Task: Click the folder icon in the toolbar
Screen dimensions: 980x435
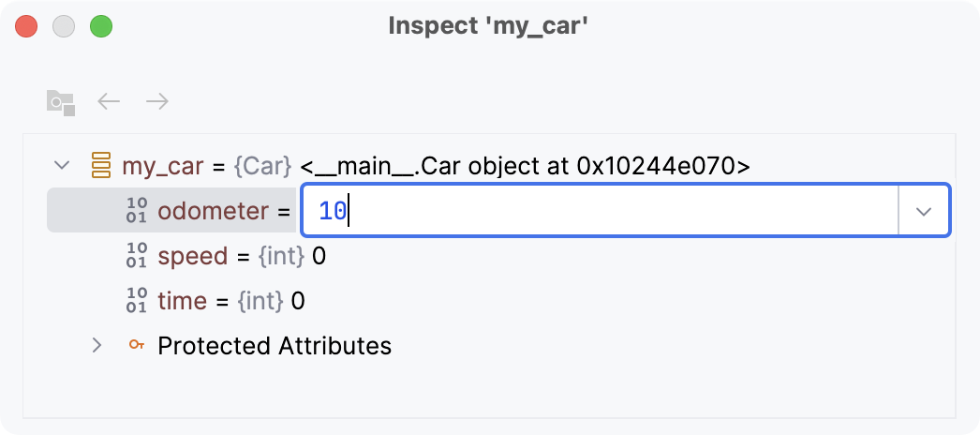Action: [61, 101]
